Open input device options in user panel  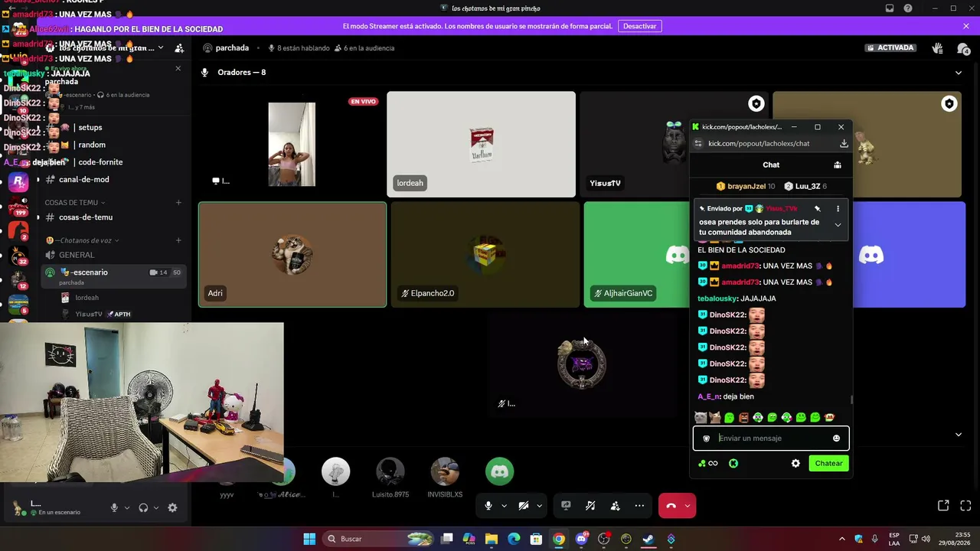point(127,507)
